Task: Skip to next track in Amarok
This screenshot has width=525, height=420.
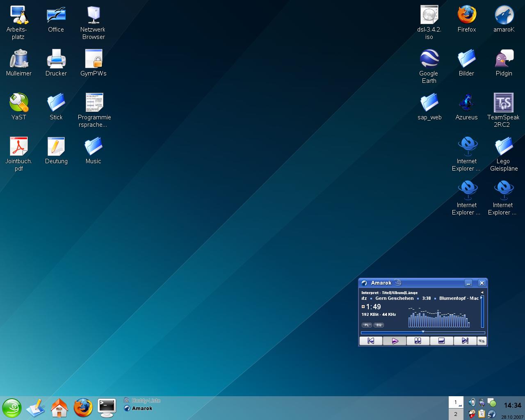Action: (465, 341)
